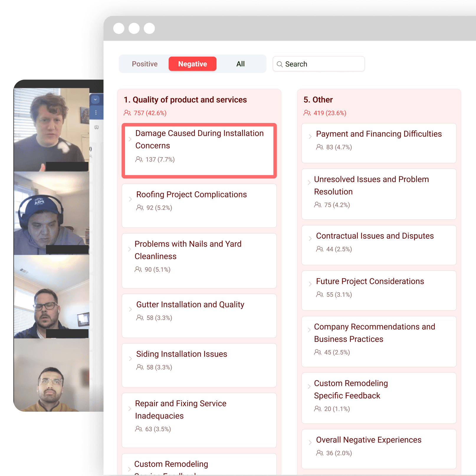Open Unresolved Issues and Problem Resolution title
The image size is (476, 476).
(x=371, y=186)
